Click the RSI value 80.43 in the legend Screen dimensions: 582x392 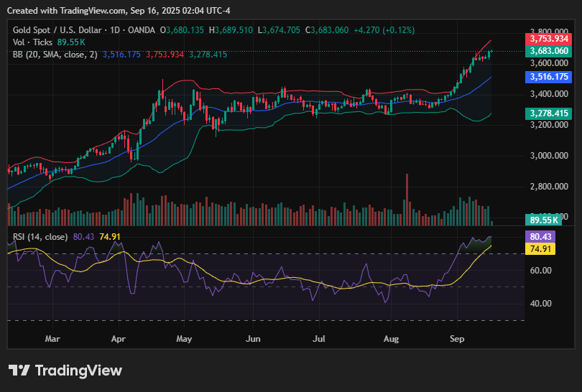tap(83, 237)
